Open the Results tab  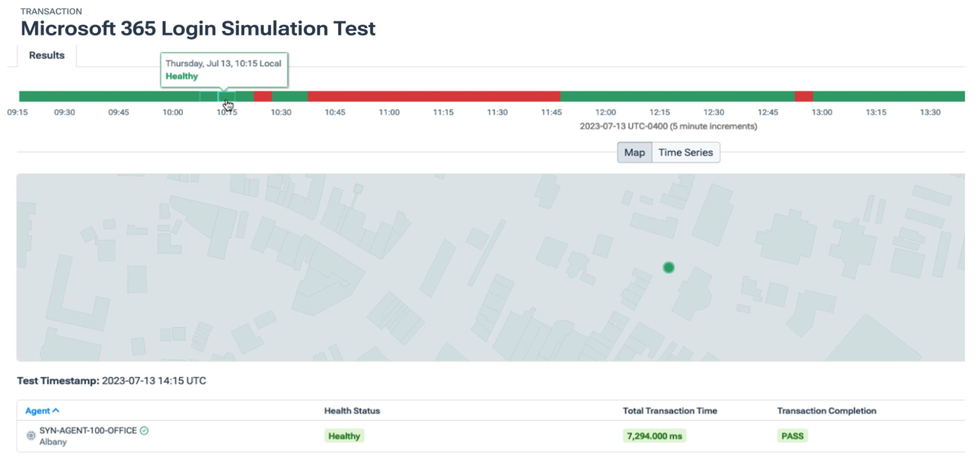tap(46, 56)
